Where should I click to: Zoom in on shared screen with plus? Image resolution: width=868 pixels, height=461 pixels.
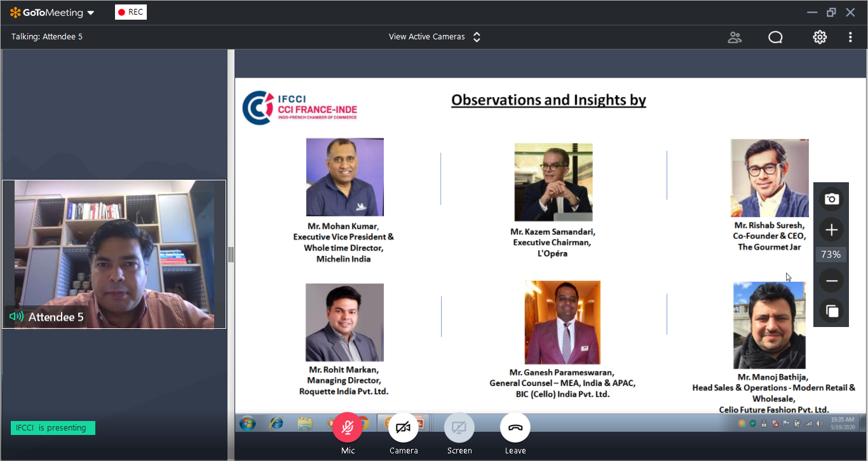click(x=831, y=230)
